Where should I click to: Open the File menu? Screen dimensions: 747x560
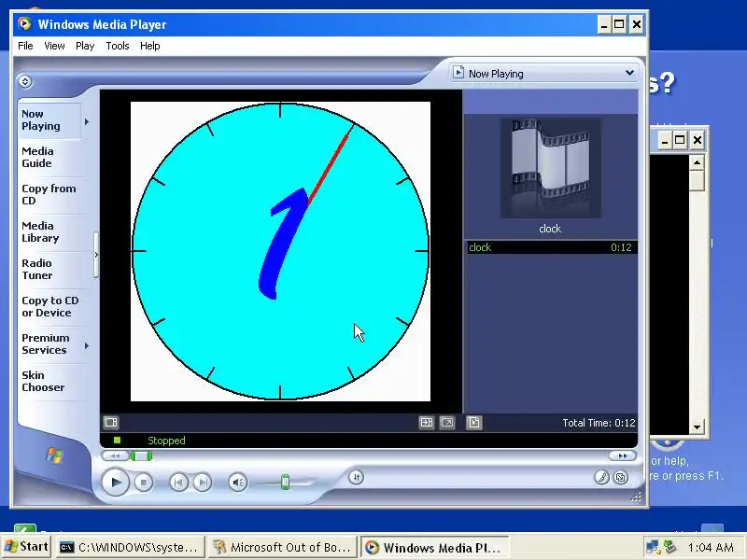click(25, 46)
